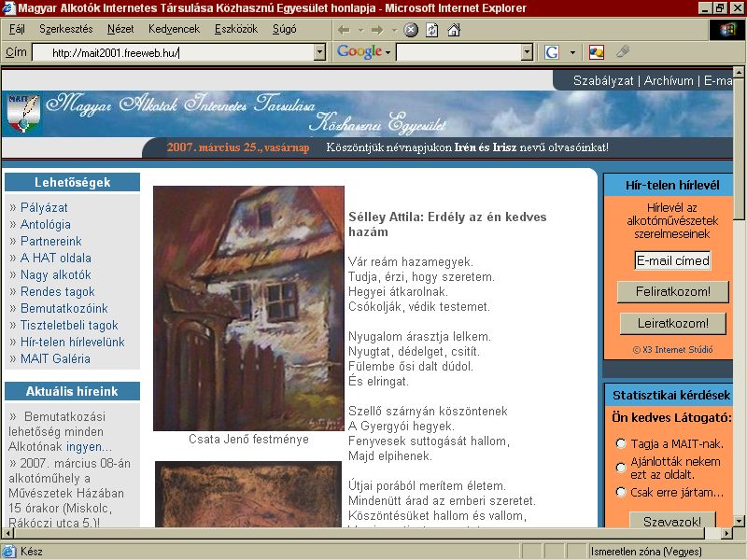
Task: Click the Forward arrow toolbar icon
Action: click(x=377, y=30)
